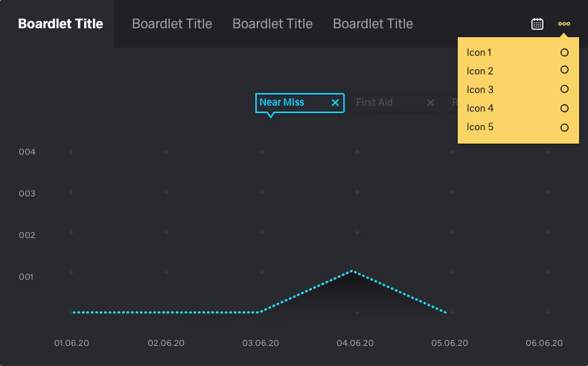
Task: Switch to the third Boardlet Title tab
Action: [x=272, y=24]
